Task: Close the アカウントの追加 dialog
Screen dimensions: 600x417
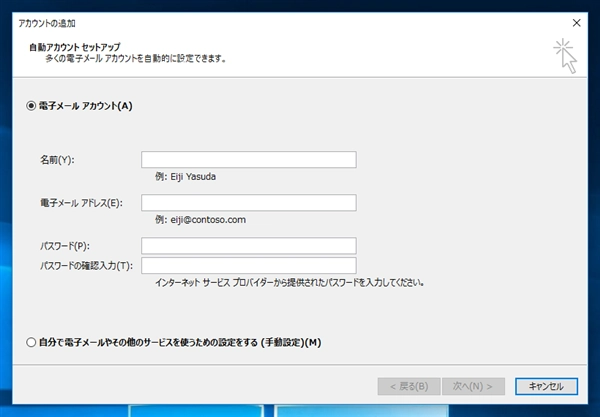Action: [x=576, y=23]
